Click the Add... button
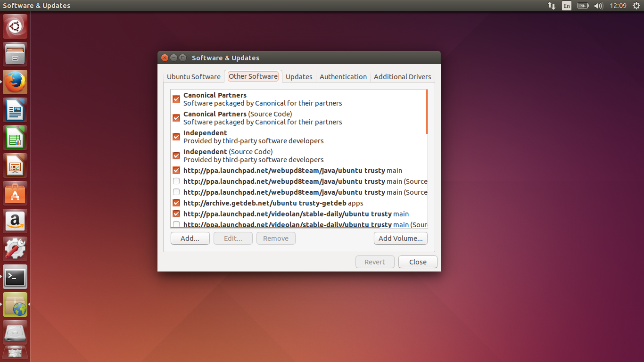This screenshot has height=362, width=644. pyautogui.click(x=190, y=239)
